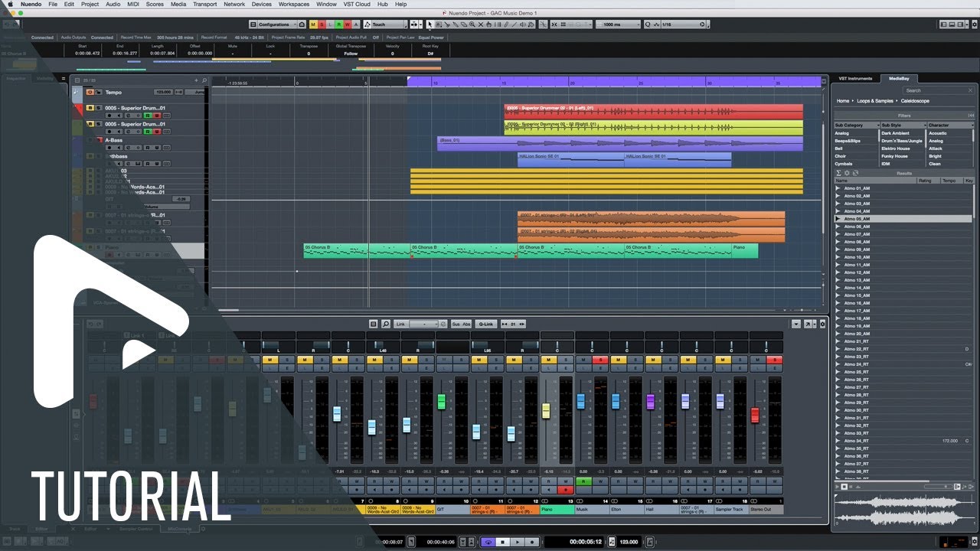Click the Abs button in MixConsole
Viewport: 980px width, 551px height.
466,324
